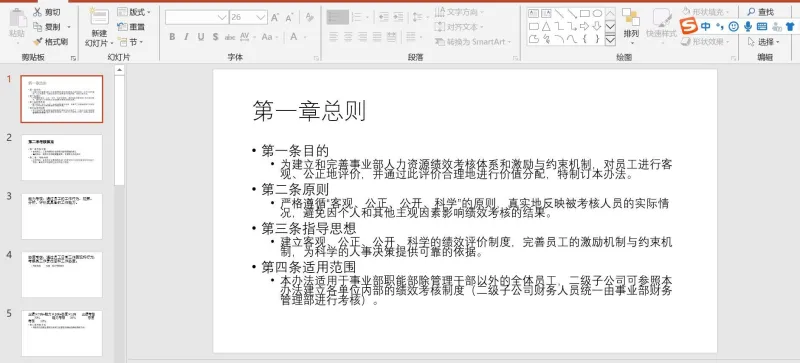800x363 pixels.
Task: Click the Copy (复制) icon
Action: click(38, 27)
